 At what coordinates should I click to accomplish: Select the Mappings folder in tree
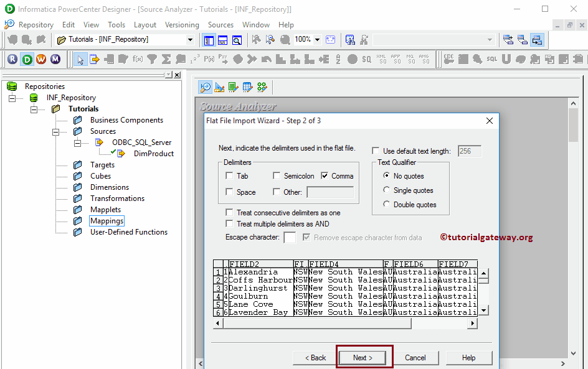tap(107, 221)
